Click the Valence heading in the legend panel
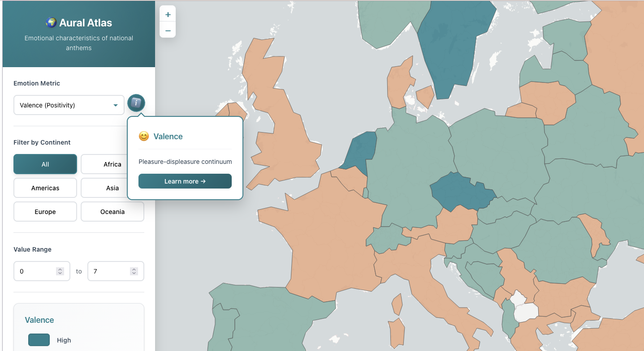644x351 pixels. (x=39, y=320)
